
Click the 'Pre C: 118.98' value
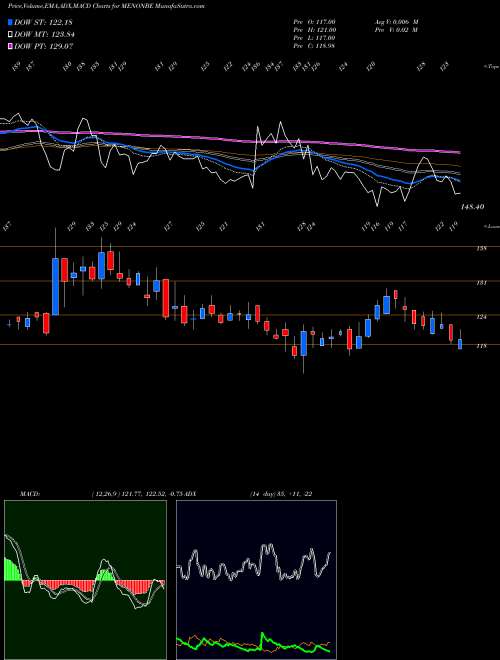tap(314, 46)
